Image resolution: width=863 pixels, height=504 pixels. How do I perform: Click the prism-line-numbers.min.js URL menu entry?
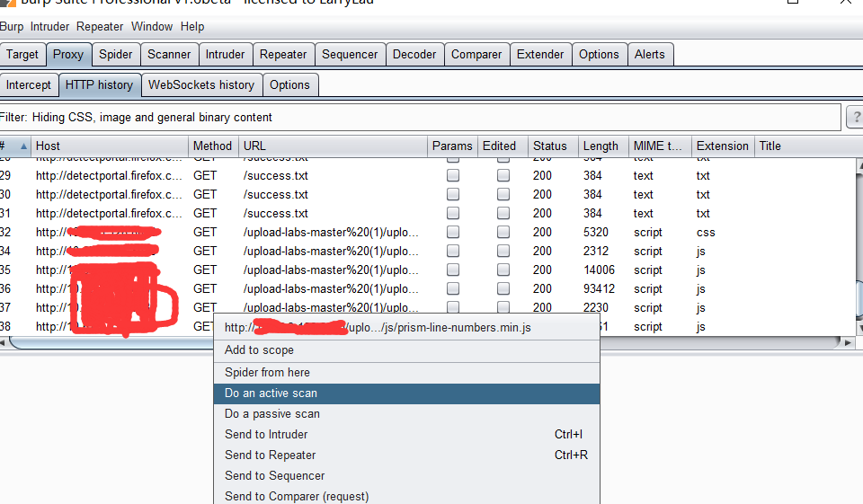tap(406, 328)
